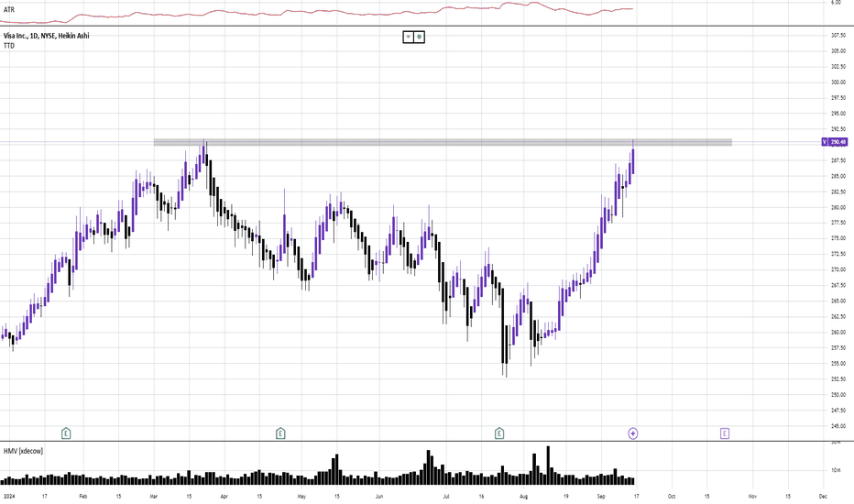Click the Apr label on time axis
Screen dimensions: 854x504
click(224, 497)
